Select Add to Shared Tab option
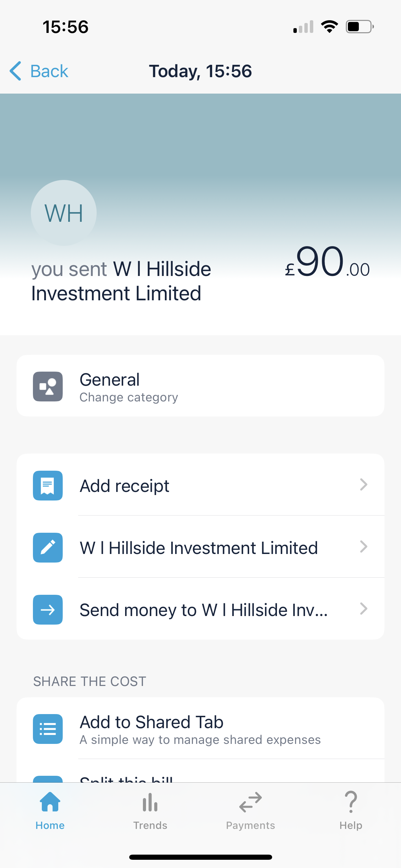 [151, 722]
